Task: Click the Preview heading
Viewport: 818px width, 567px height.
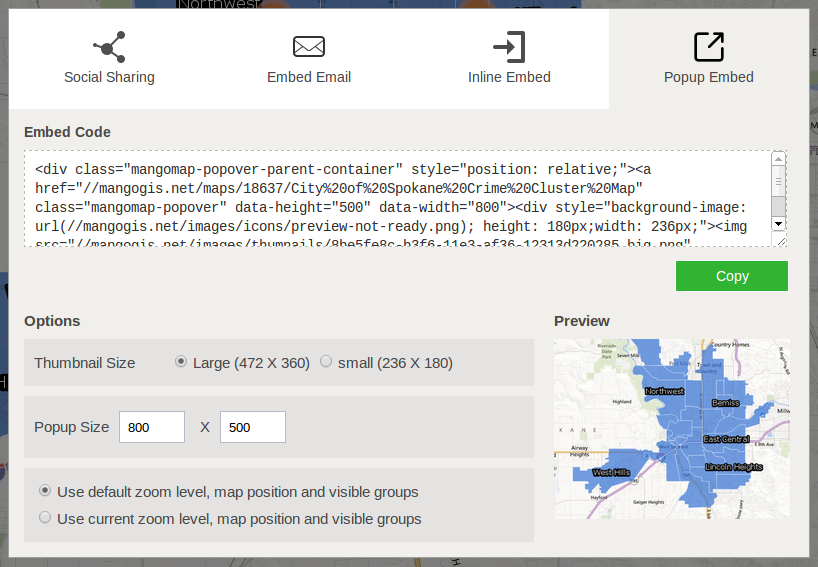Action: [582, 321]
